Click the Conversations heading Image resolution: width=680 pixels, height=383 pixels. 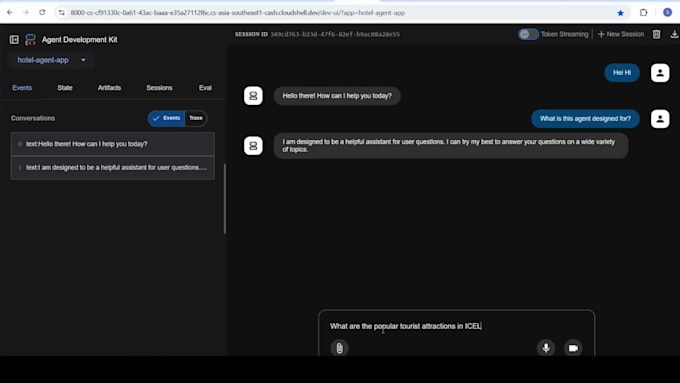click(33, 118)
